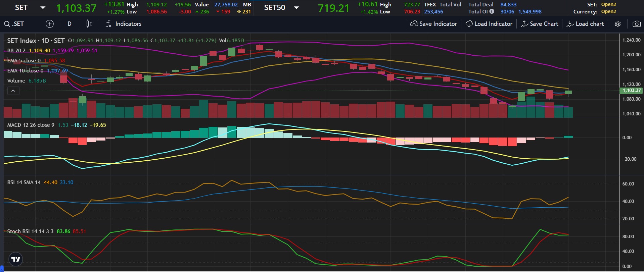Click the SET value 27,758.02 figure
Image resolution: width=644 pixels, height=272 pixels.
226,5
